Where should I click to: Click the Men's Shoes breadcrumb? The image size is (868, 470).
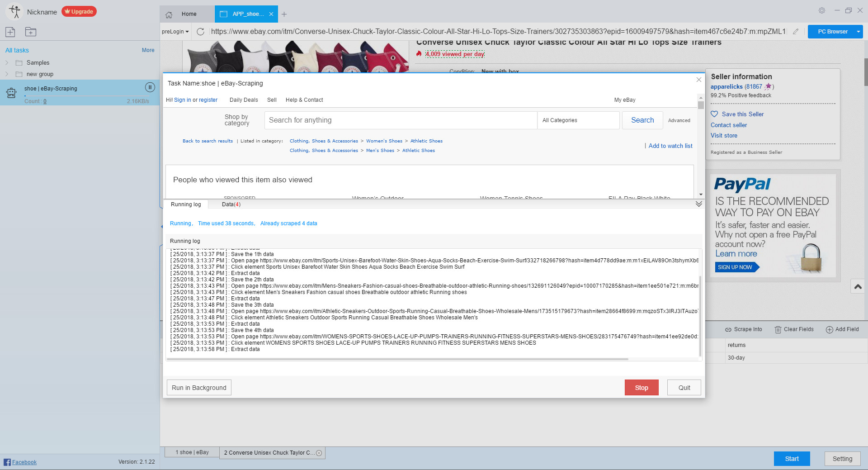[380, 151]
